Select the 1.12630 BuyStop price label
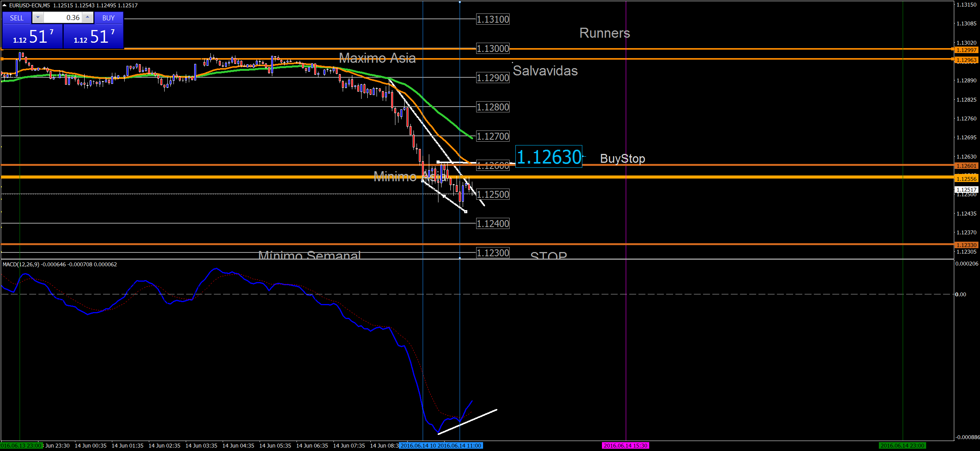The width and height of the screenshot is (980, 451). pos(548,157)
